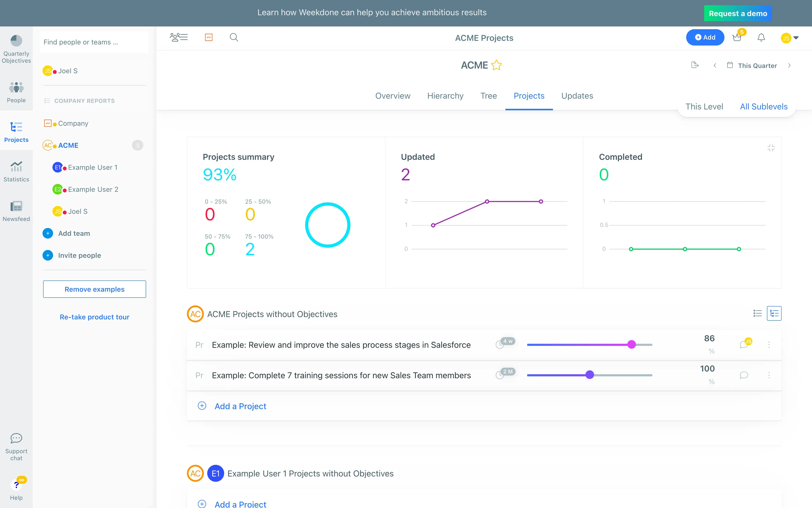Open the notifications bell
The image size is (812, 508).
pos(761,37)
